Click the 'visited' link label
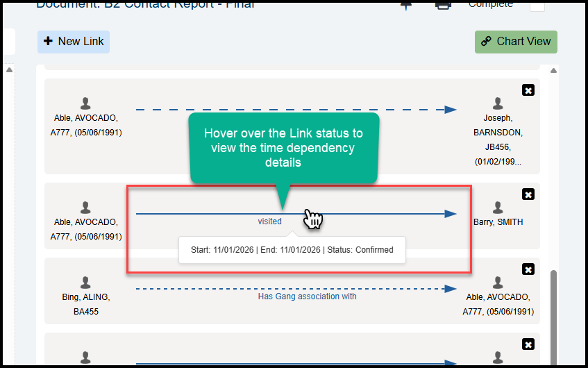Screen dimensions: 588x368 pyautogui.click(x=270, y=221)
